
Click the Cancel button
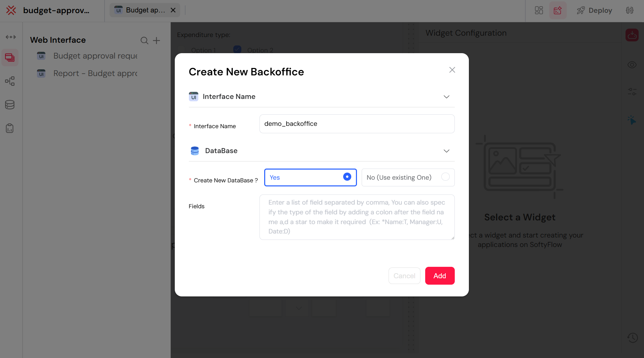click(x=404, y=276)
